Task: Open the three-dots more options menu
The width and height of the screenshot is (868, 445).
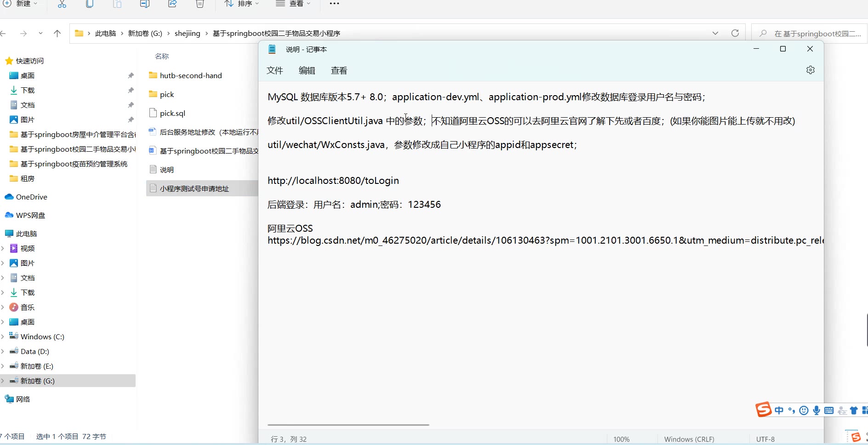Action: 334,4
